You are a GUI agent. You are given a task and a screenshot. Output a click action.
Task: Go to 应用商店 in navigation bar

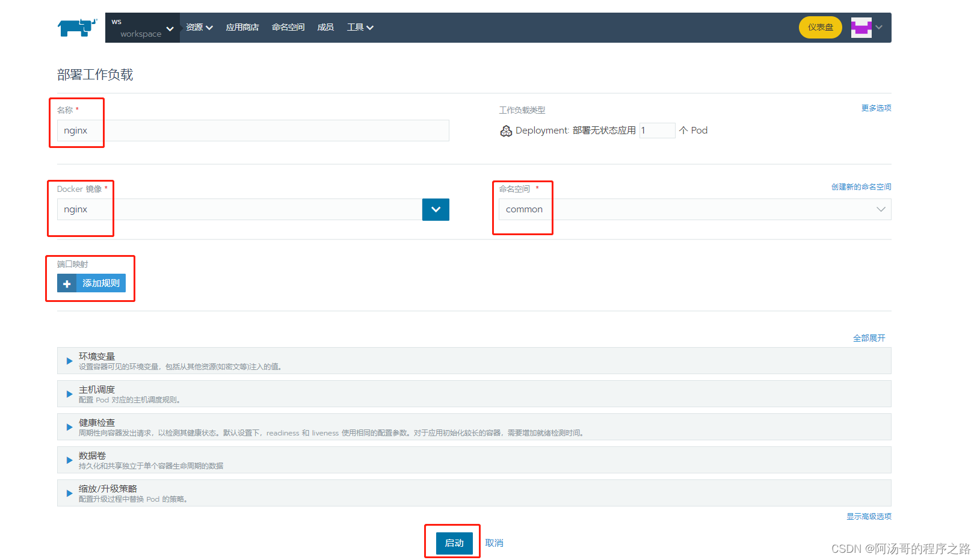click(x=242, y=28)
